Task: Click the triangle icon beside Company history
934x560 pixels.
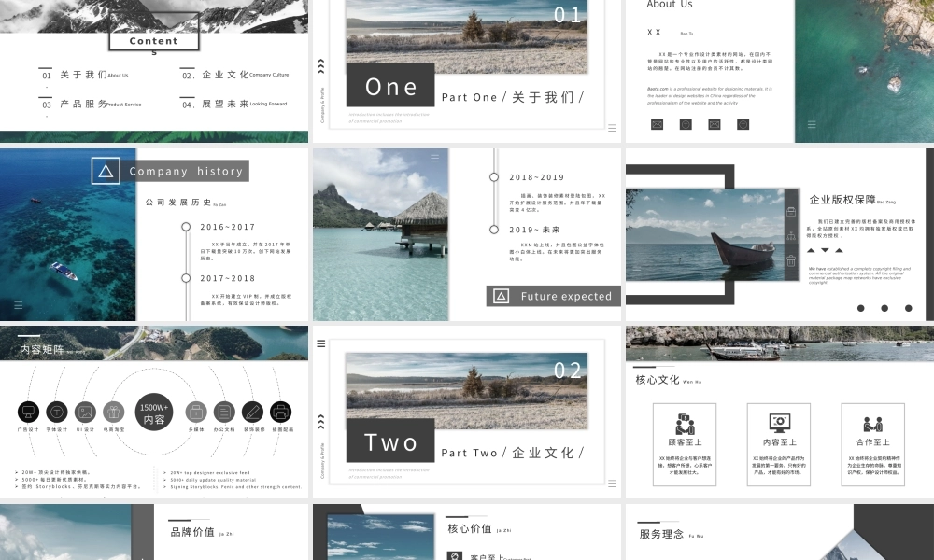Action: pos(106,171)
